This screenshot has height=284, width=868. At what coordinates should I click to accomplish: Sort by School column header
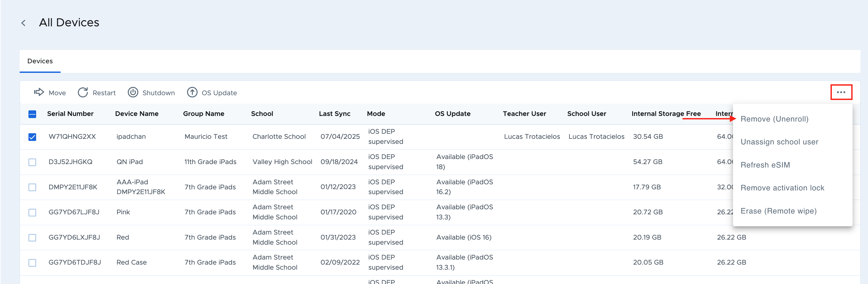pos(262,114)
